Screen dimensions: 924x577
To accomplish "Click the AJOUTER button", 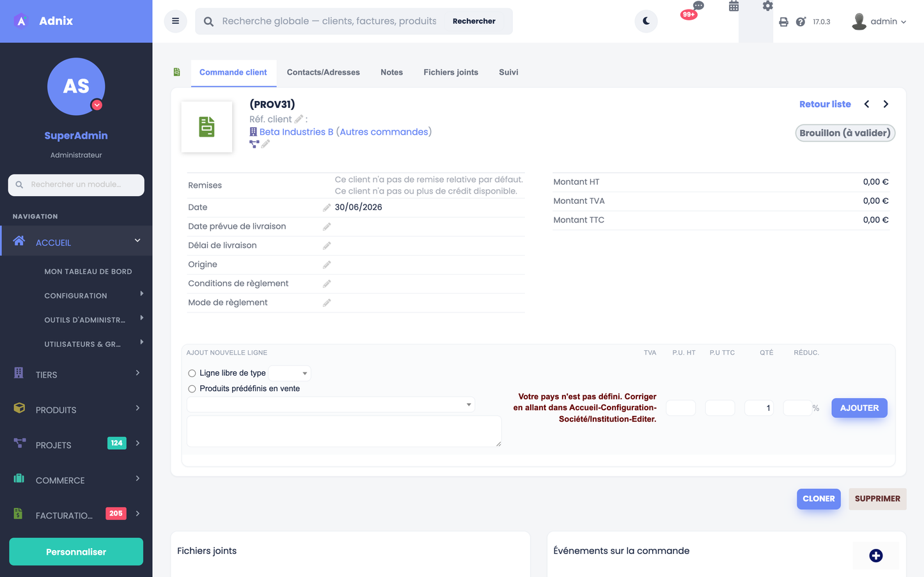I will [x=859, y=408].
